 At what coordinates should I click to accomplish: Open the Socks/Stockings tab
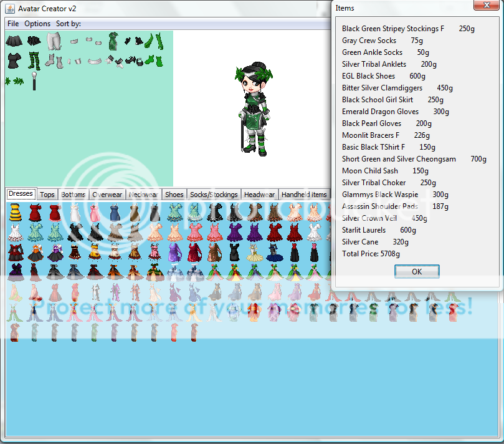(214, 195)
